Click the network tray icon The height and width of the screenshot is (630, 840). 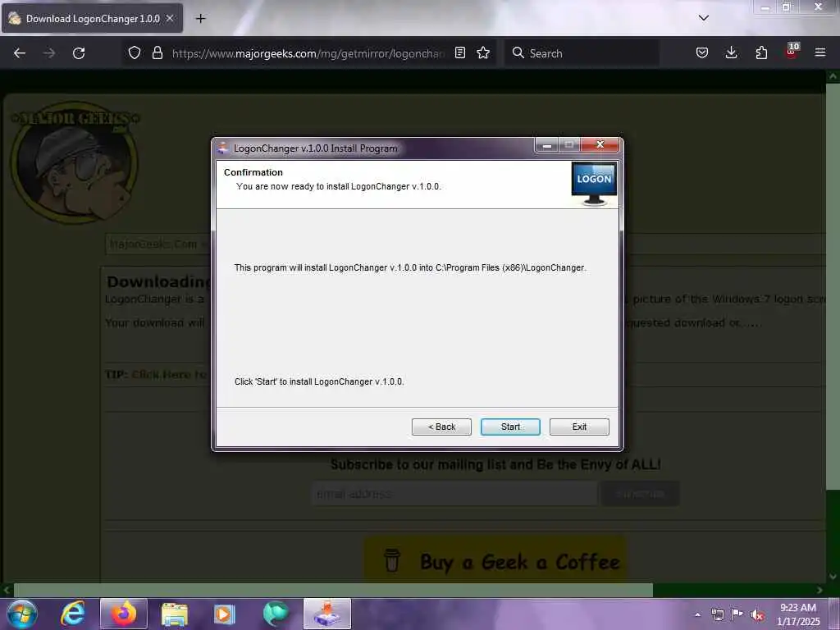point(717,614)
